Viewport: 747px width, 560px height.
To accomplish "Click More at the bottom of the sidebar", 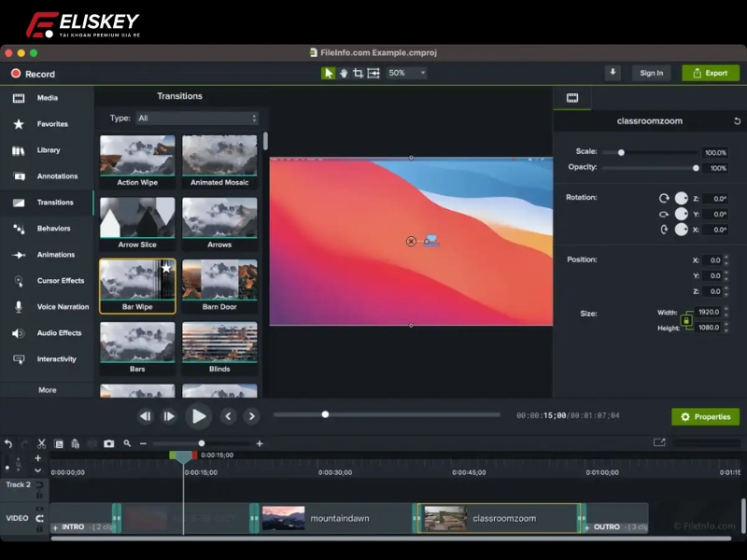I will [x=47, y=389].
